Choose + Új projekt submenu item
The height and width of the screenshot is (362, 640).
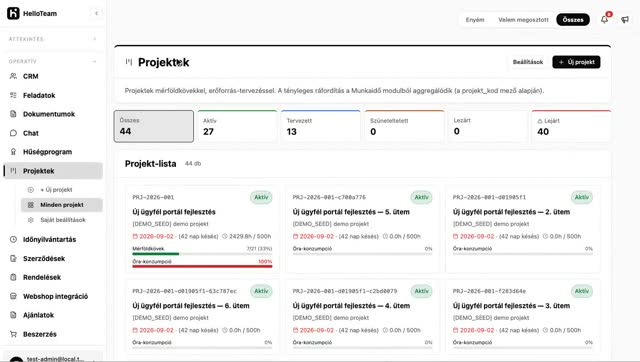[x=62, y=190]
